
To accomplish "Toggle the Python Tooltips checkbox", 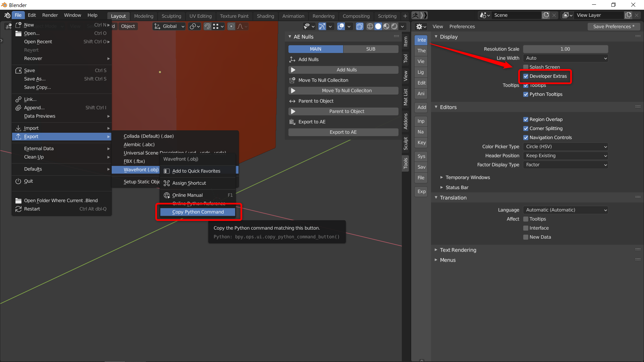I will (526, 95).
